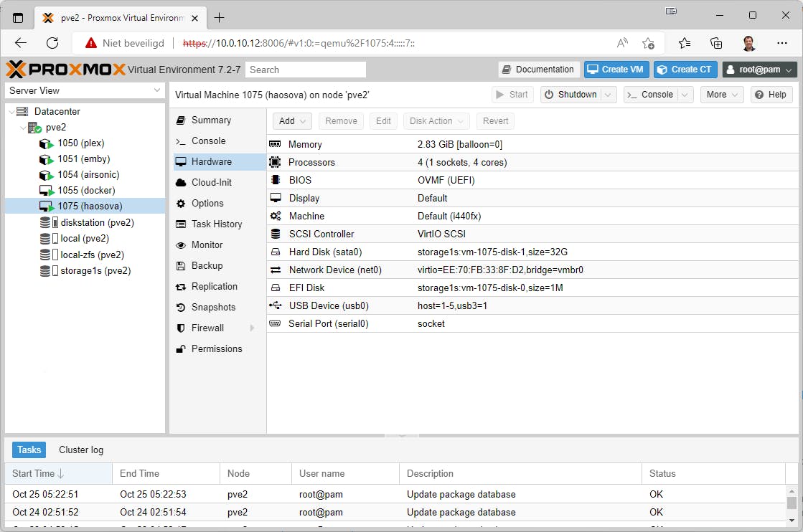The image size is (803, 532).
Task: Select the BIOS hardware row
Action: click(532, 180)
